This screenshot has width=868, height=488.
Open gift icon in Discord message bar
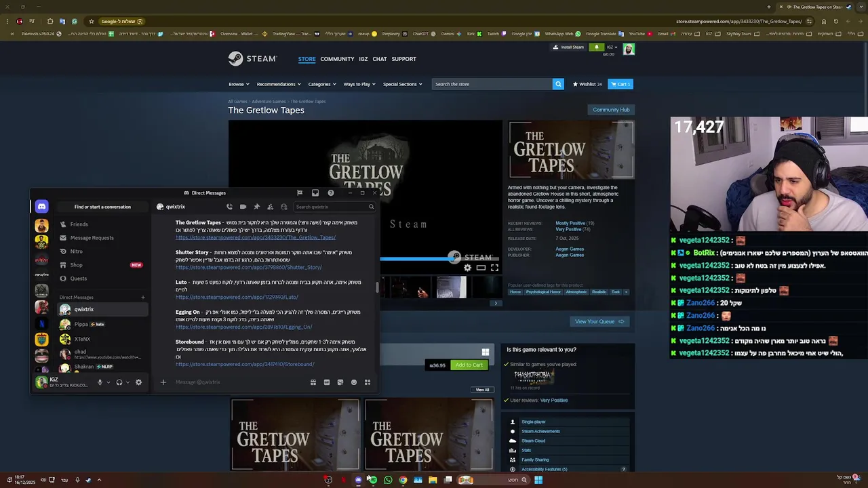(313, 382)
